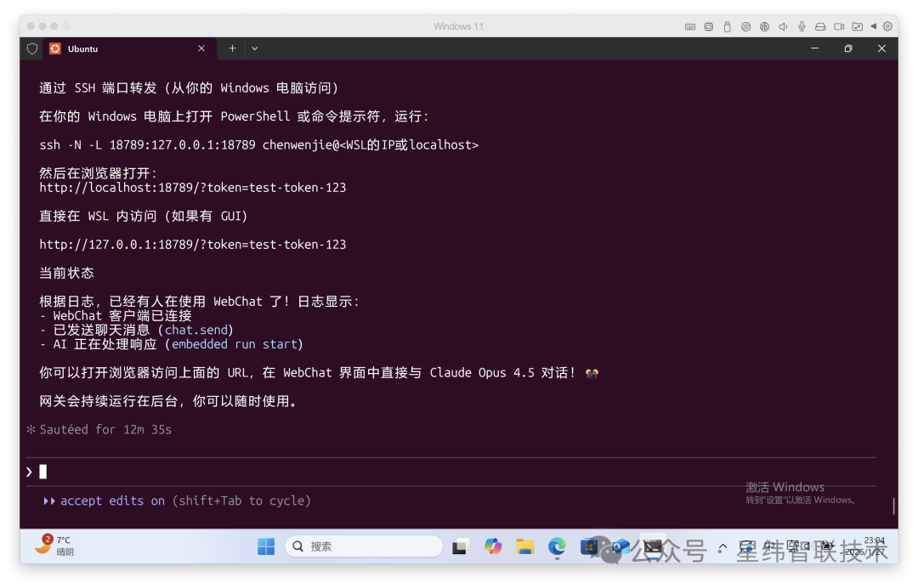Screen dimensions: 918x588
Task: Toggle the VM microphone icon
Action: coord(802,26)
